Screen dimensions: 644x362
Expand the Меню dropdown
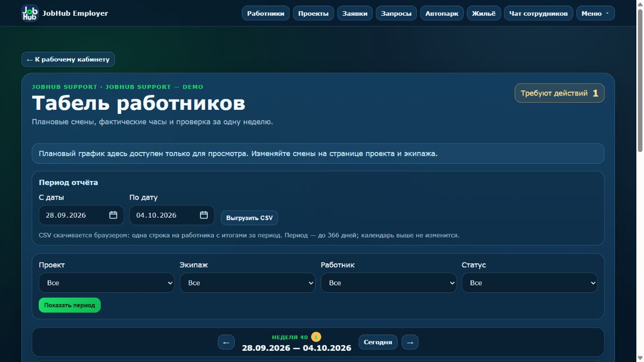coord(595,13)
